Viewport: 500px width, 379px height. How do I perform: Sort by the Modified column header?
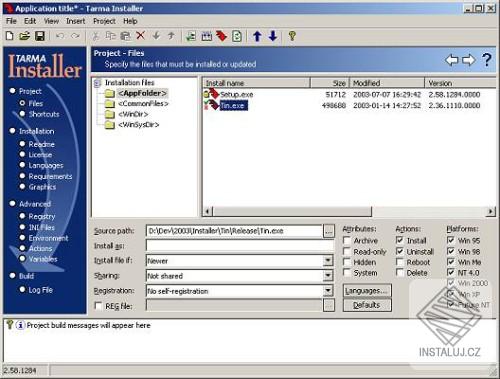387,83
